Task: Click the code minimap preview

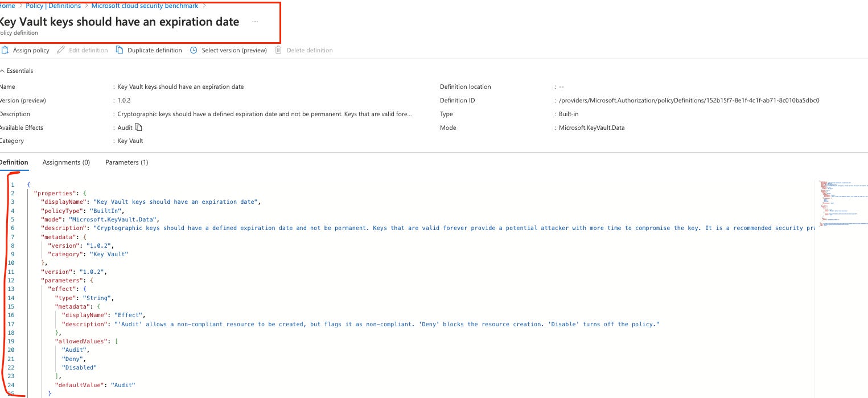Action: click(842, 204)
